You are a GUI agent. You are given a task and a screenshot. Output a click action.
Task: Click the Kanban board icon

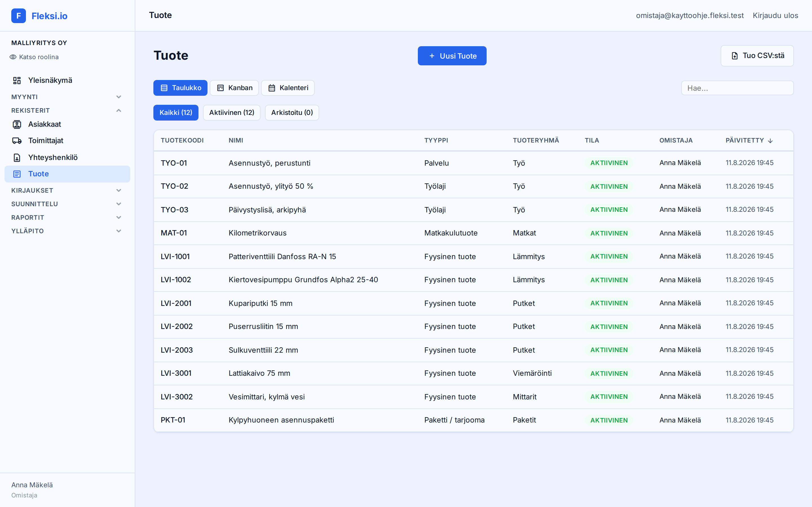[220, 88]
